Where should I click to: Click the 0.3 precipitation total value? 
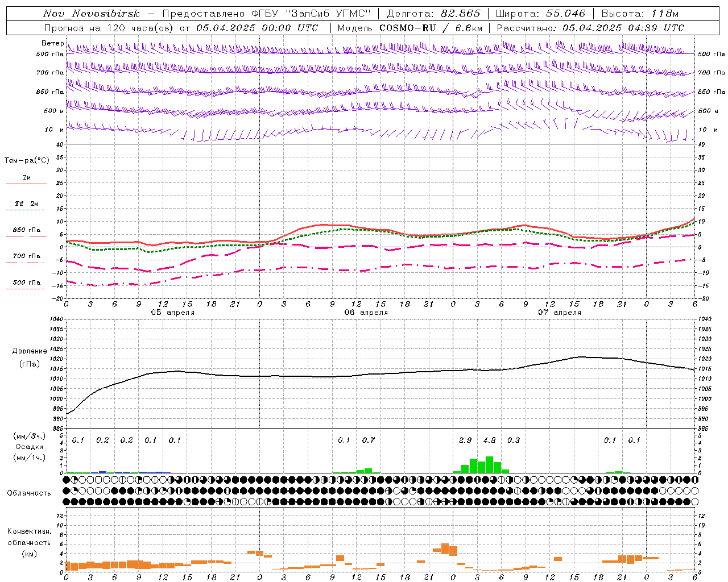coord(514,440)
